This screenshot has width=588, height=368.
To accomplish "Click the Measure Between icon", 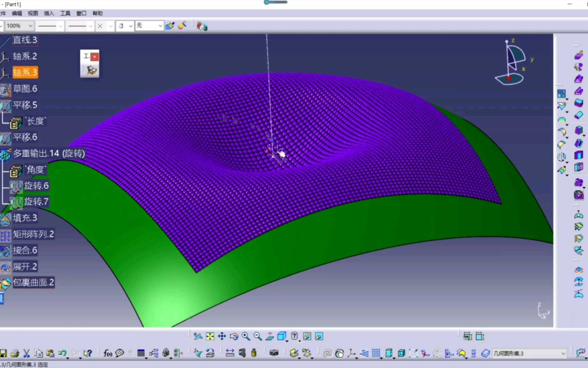I will tap(230, 353).
